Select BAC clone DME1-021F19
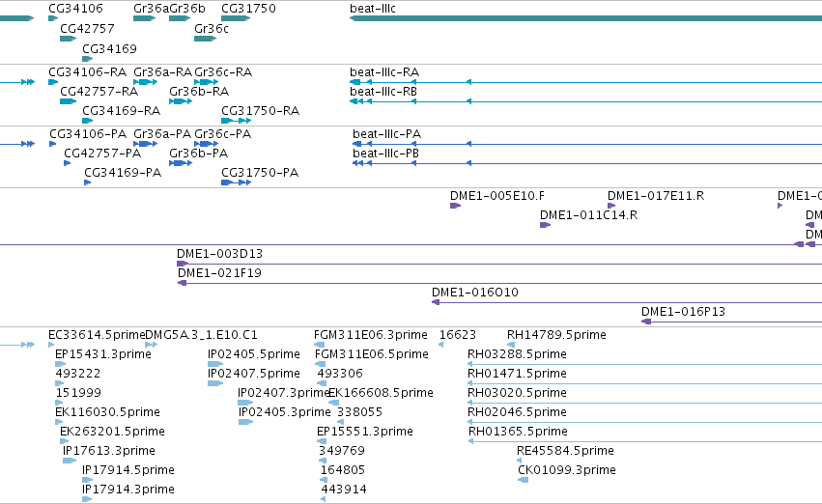The image size is (822, 504). [x=499, y=284]
